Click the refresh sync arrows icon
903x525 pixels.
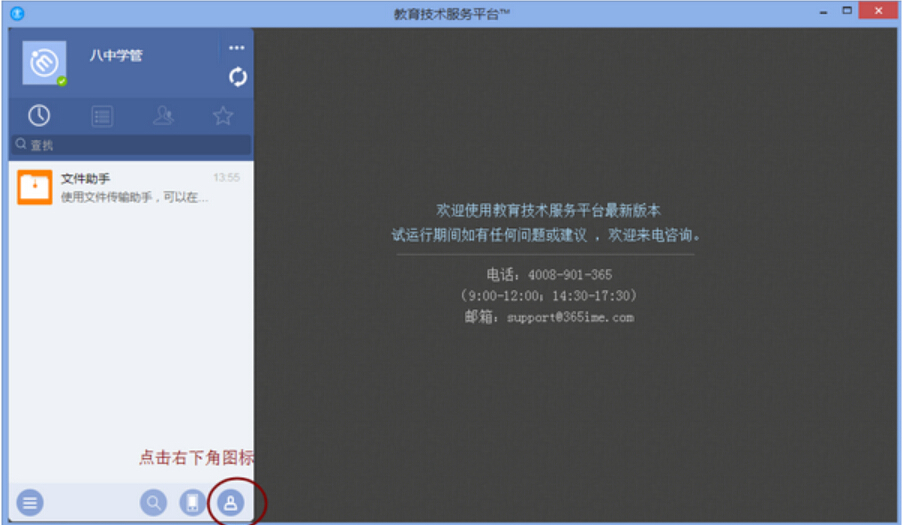tap(237, 77)
